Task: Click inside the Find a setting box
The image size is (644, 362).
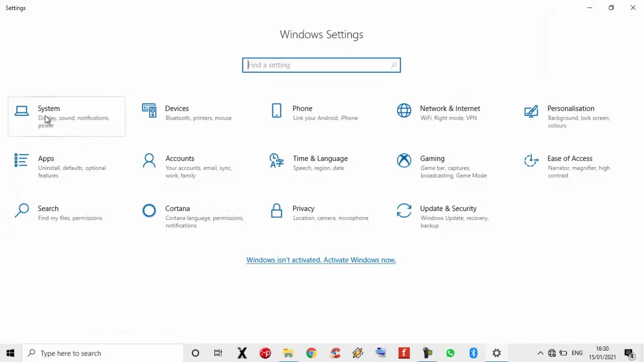Action: coord(321,65)
